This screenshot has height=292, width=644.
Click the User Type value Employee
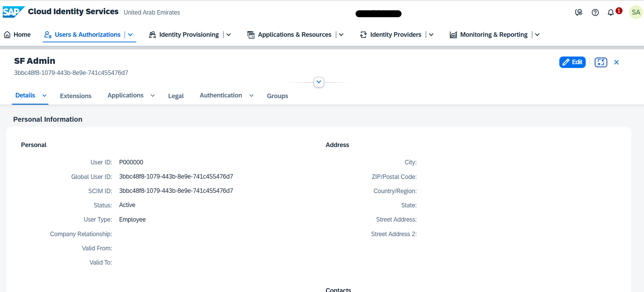click(x=132, y=220)
